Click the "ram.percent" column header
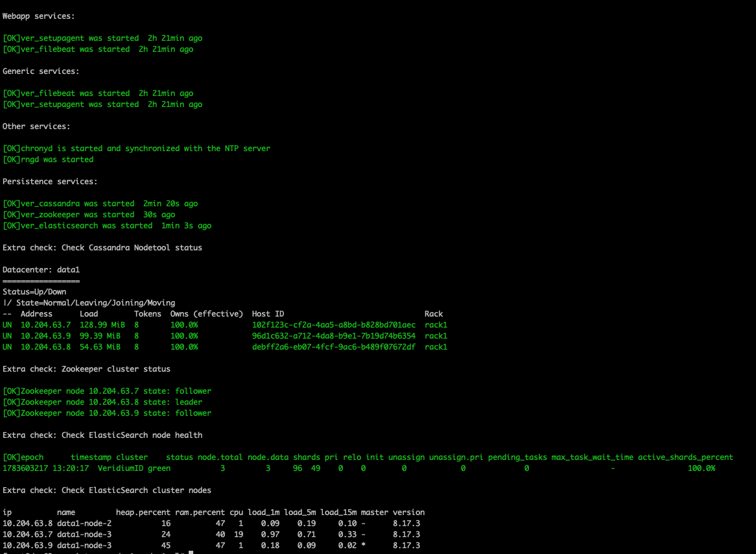The width and height of the screenshot is (756, 554). tap(200, 512)
